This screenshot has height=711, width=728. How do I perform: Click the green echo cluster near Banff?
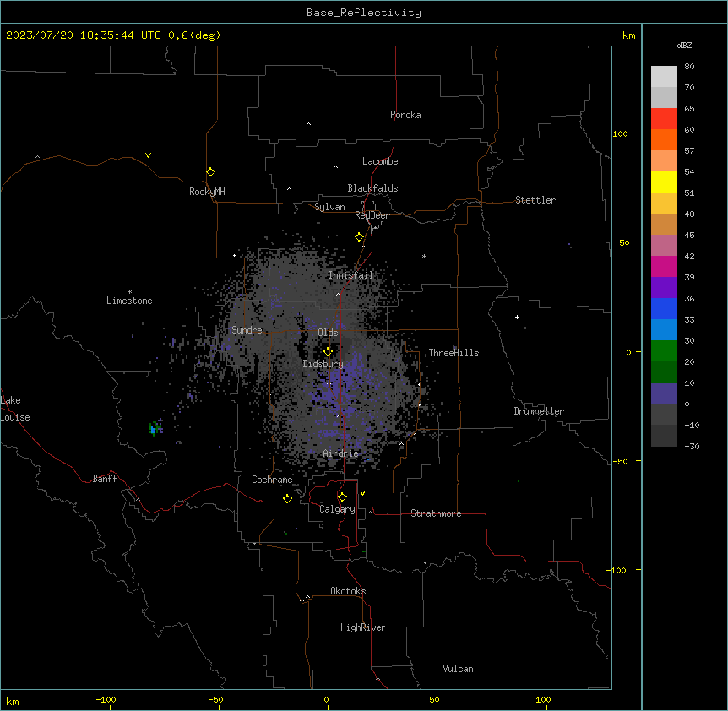(156, 428)
